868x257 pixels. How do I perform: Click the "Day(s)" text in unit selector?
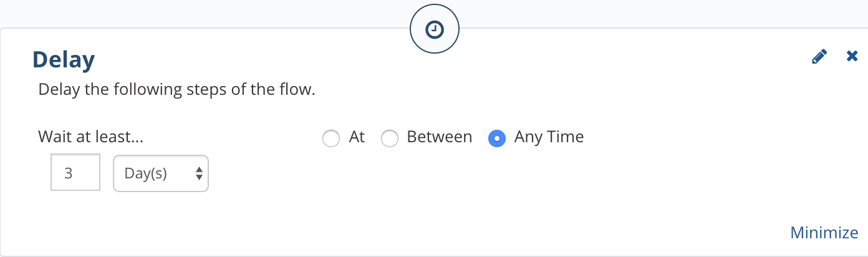click(x=146, y=173)
